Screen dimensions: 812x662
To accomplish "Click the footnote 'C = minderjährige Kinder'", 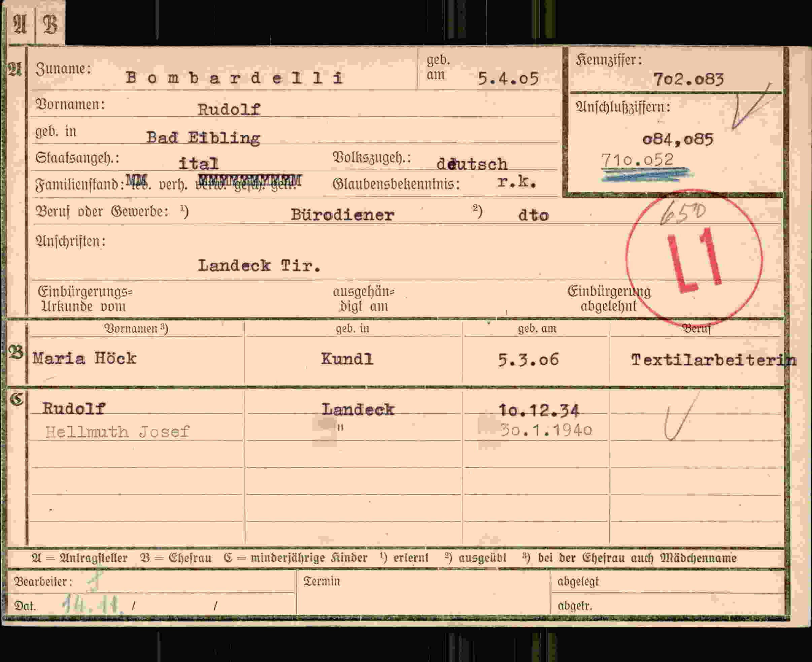I will click(x=296, y=558).
